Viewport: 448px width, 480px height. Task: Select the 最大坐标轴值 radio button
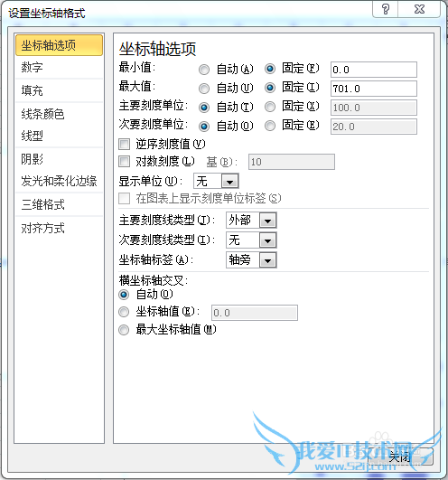(124, 330)
